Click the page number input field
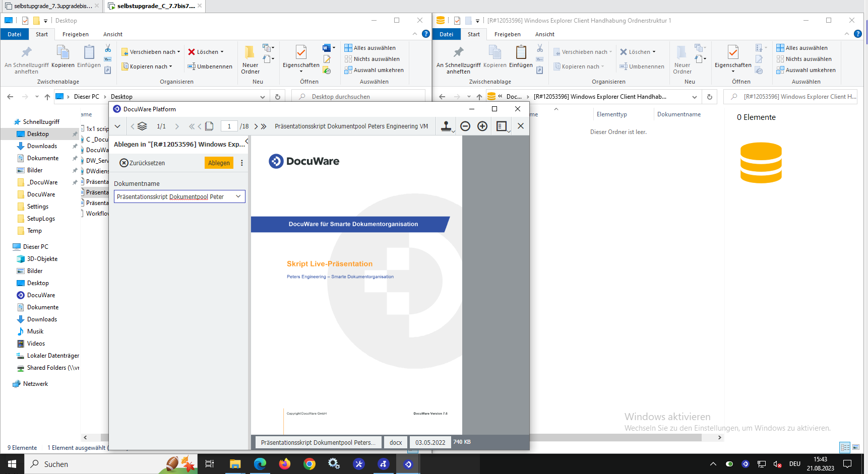This screenshot has height=474, width=868. (229, 126)
